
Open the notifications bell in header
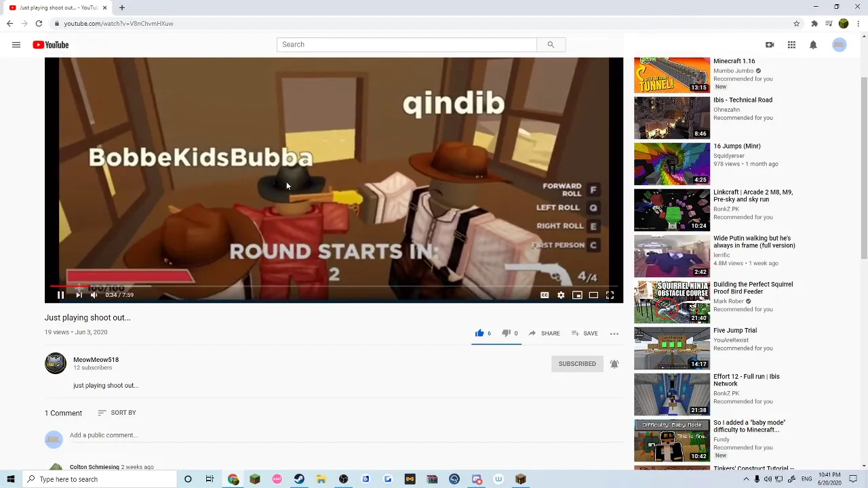813,45
